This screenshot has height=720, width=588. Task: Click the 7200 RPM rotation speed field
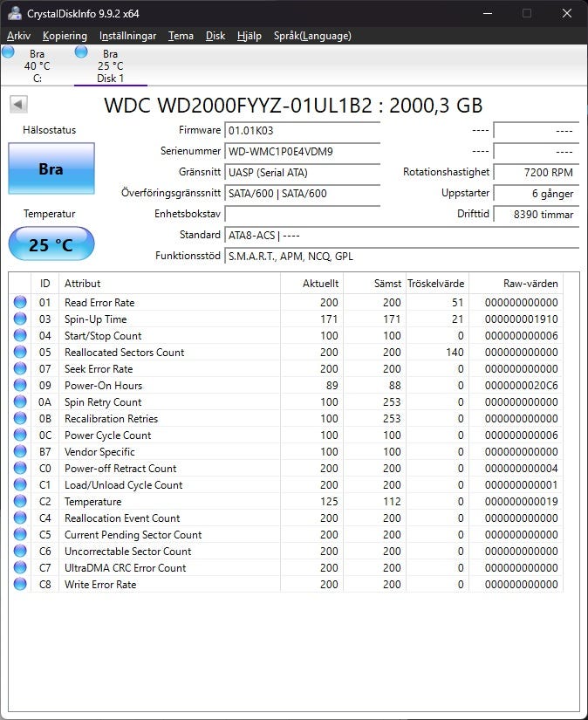[537, 173]
